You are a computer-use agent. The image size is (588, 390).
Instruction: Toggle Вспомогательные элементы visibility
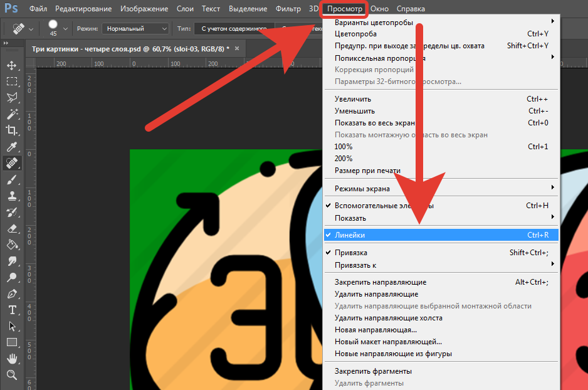[441, 206]
